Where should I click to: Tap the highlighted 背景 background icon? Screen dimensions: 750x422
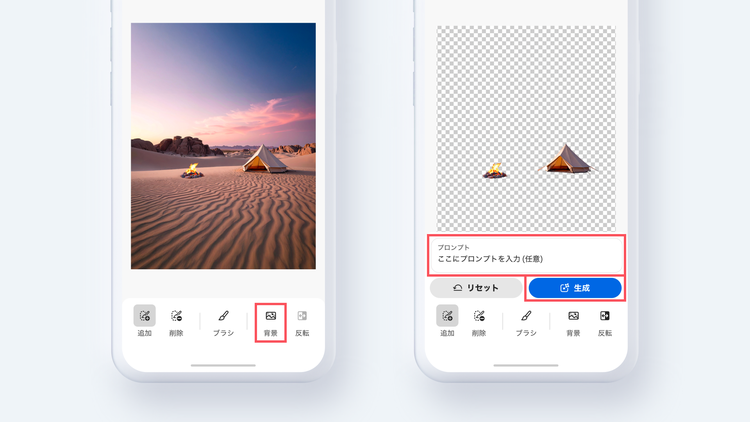point(271,322)
